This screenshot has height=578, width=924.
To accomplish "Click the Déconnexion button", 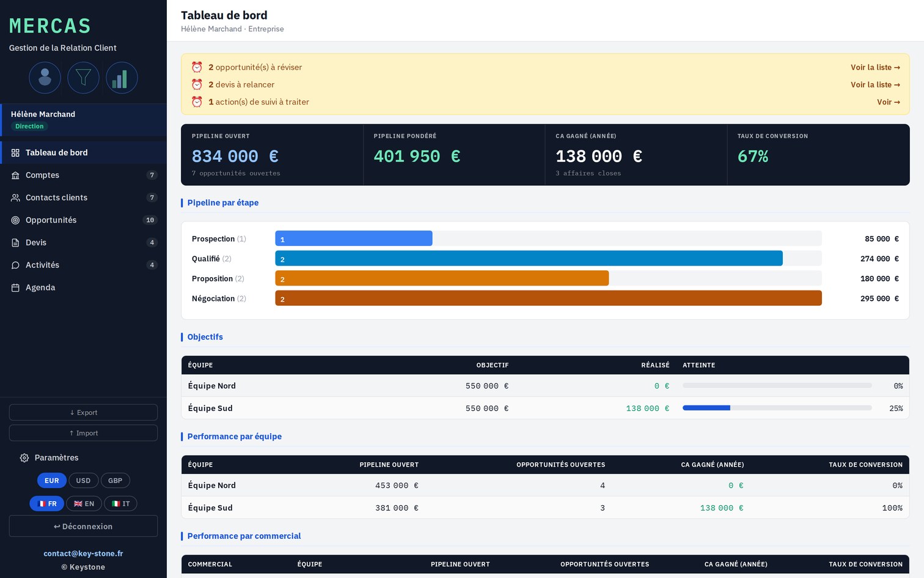I will coord(83,526).
